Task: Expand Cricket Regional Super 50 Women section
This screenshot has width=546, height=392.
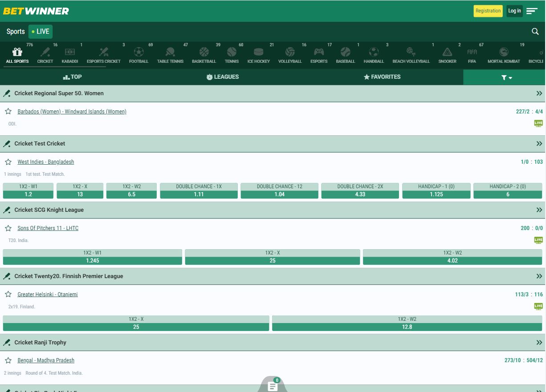Action: coord(539,93)
